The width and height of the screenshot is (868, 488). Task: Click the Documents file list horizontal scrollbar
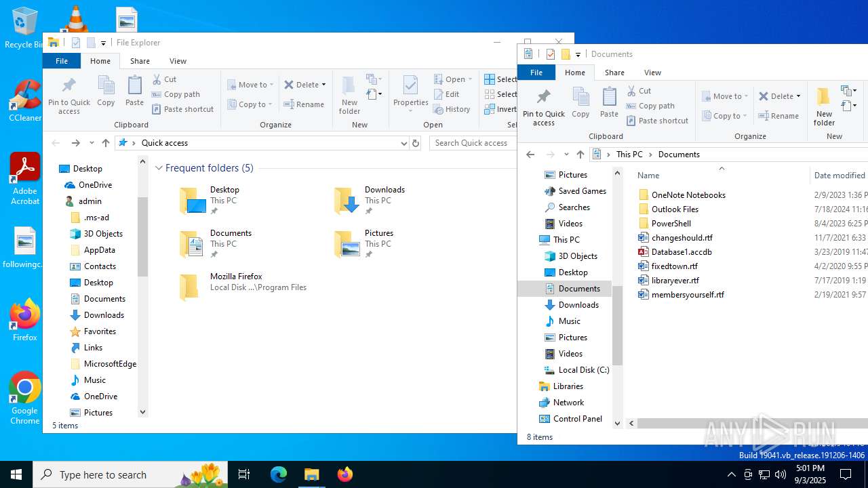point(753,423)
